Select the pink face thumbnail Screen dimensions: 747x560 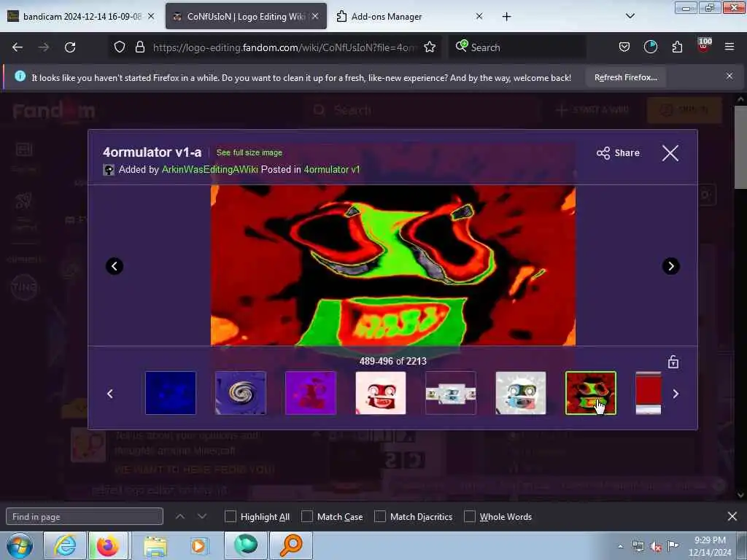click(x=381, y=393)
